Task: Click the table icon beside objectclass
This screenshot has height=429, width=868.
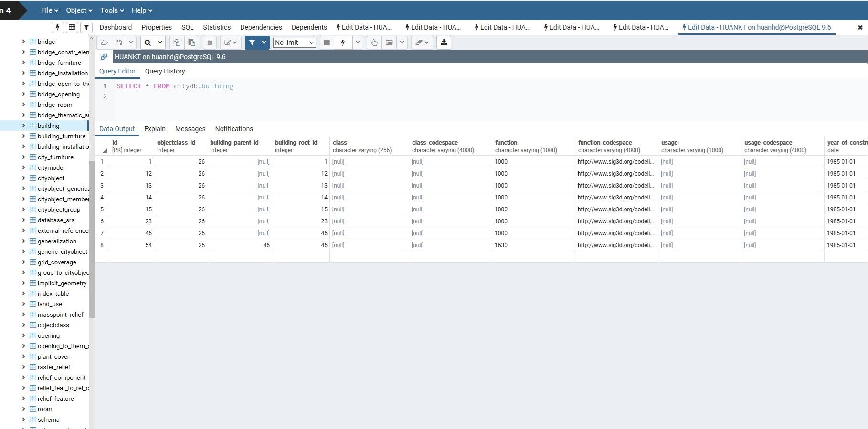Action: pyautogui.click(x=33, y=325)
